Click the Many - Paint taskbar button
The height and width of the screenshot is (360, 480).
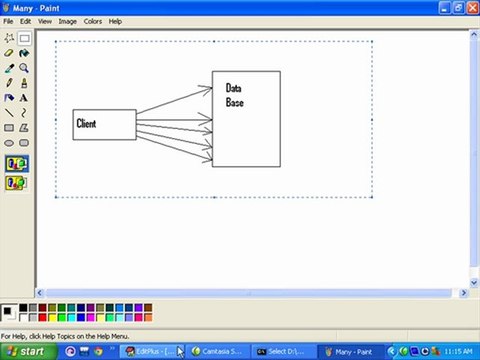[x=350, y=351]
